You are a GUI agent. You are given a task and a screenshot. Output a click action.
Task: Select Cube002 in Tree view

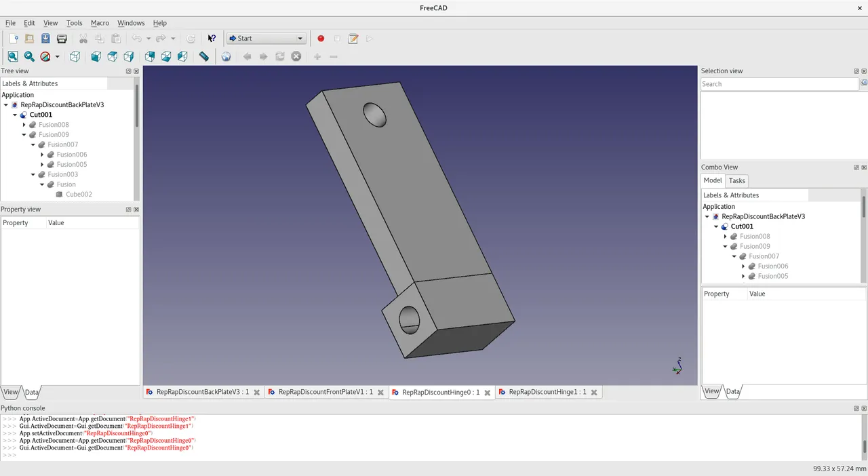point(79,195)
